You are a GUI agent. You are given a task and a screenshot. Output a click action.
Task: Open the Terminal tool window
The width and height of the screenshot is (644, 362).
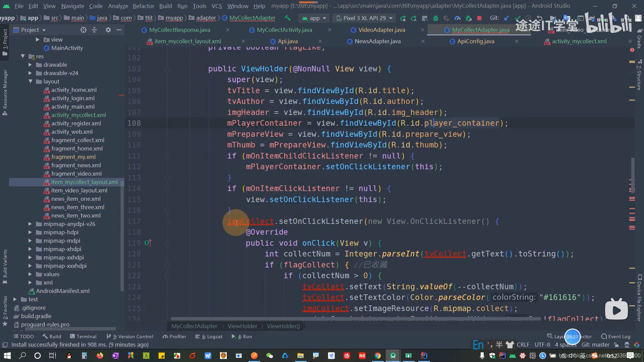[83, 337]
